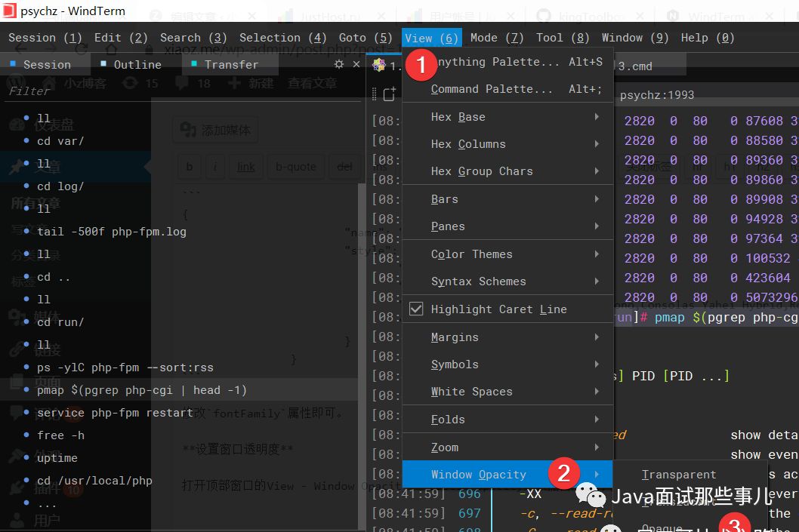Expand the White Spaces submenu
The width and height of the screenshot is (799, 532).
[508, 392]
